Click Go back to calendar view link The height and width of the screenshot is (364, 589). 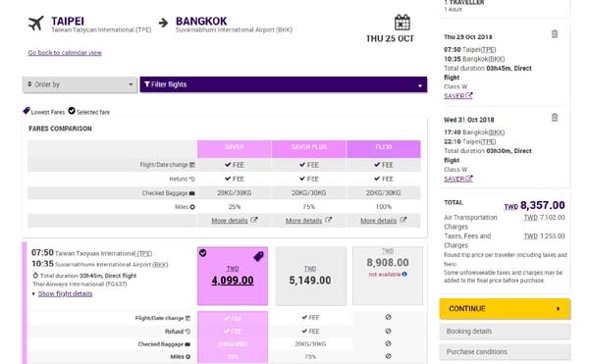(x=65, y=53)
